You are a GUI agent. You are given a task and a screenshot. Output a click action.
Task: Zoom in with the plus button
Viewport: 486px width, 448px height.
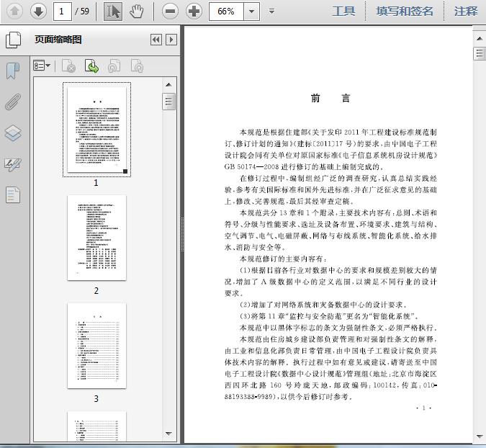coord(194,12)
